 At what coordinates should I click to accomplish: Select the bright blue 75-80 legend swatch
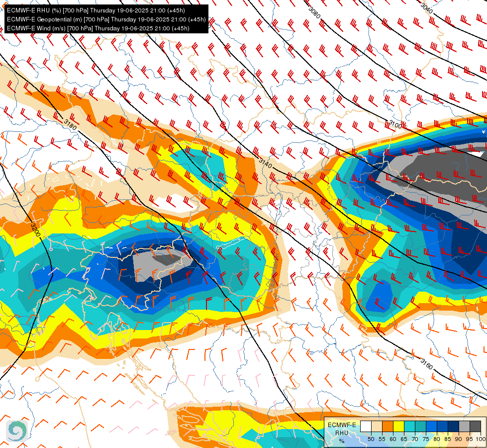432,426
